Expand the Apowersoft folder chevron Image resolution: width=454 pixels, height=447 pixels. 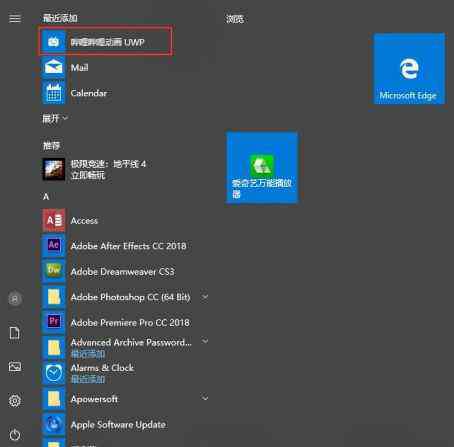pyautogui.click(x=205, y=398)
